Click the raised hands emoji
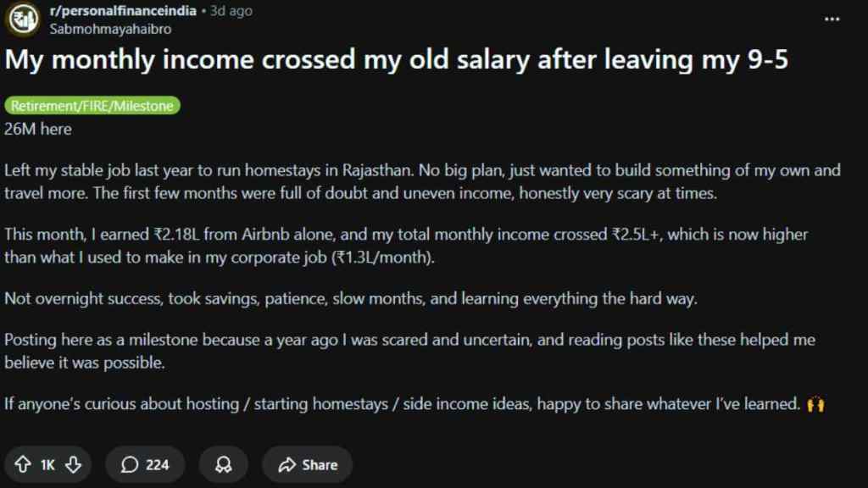This screenshot has height=488, width=868. tap(816, 404)
